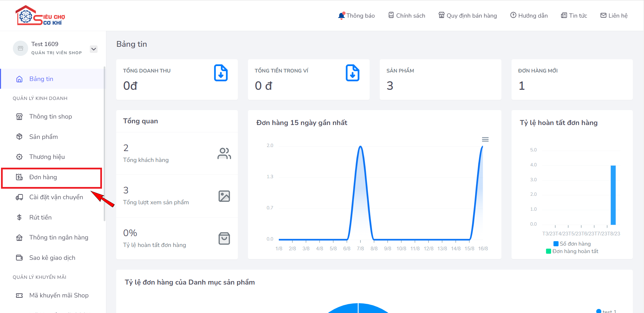Open the Chính sách page
Viewport: 644px width, 313px height.
(407, 16)
